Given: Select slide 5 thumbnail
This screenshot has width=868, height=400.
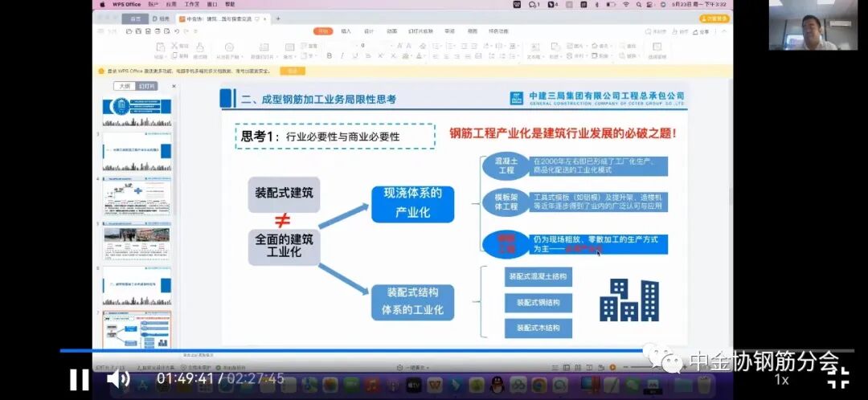Looking at the screenshot, I should 137,241.
